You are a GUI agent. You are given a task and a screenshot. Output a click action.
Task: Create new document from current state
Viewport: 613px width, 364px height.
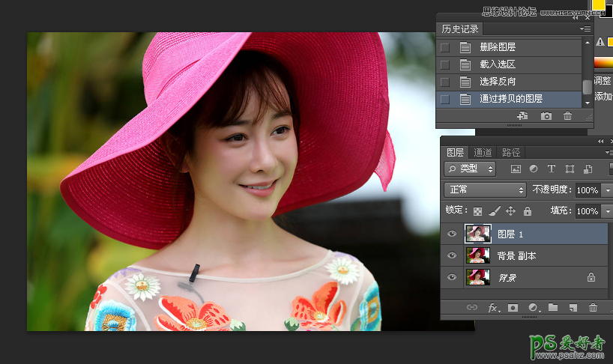click(523, 117)
